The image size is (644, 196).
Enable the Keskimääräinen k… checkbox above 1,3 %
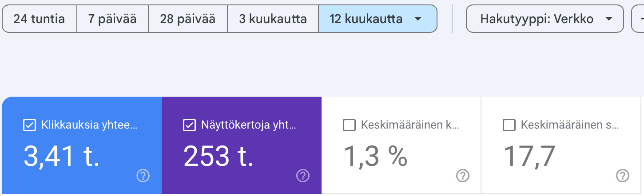point(349,125)
